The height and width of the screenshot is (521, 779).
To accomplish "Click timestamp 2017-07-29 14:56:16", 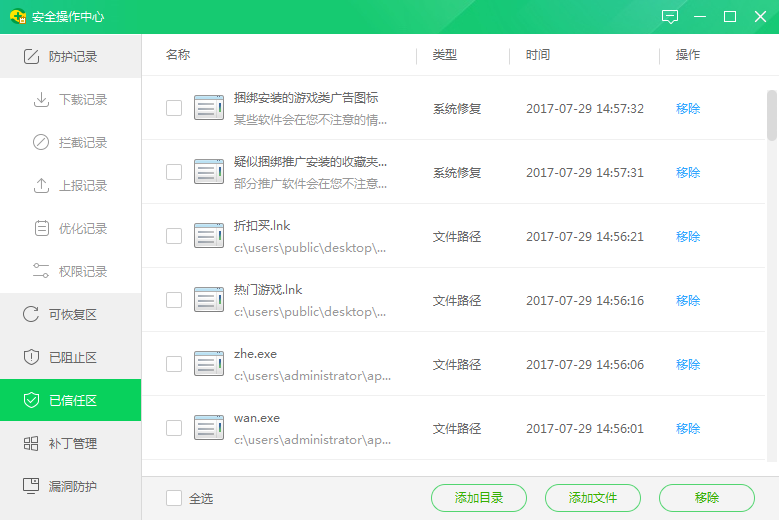I will pos(585,300).
